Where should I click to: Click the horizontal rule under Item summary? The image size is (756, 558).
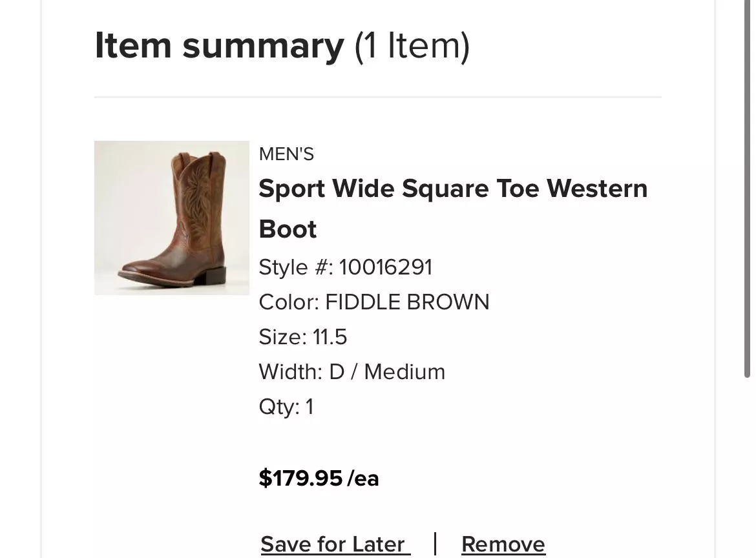[377, 98]
